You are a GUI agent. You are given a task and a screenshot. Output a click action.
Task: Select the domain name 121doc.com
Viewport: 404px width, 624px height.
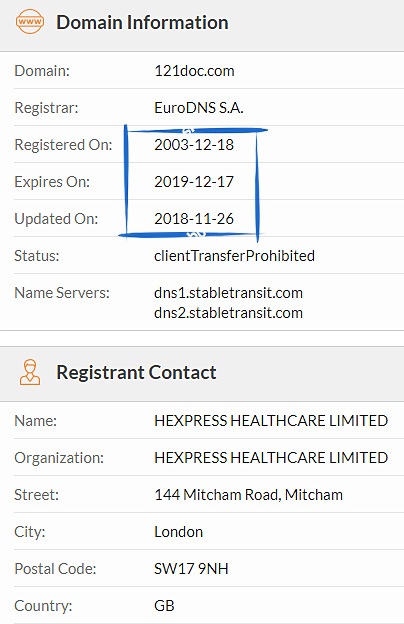coord(194,71)
